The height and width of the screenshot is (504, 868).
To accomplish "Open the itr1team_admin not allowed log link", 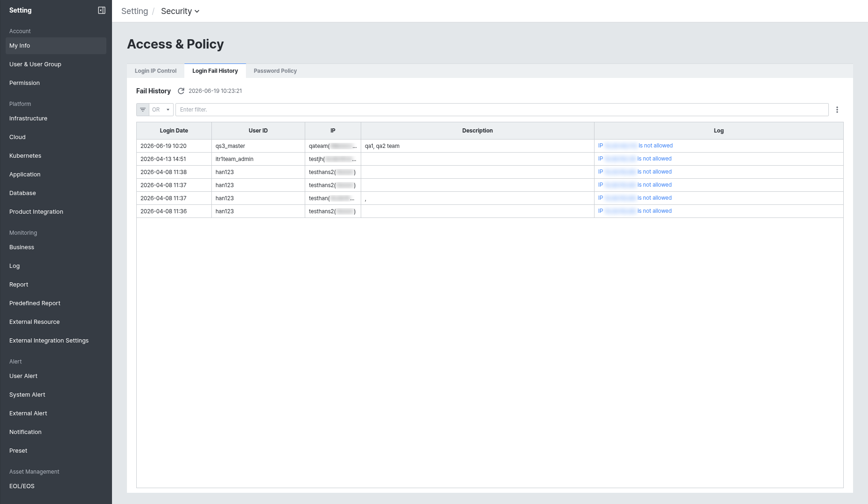I will pos(635,159).
